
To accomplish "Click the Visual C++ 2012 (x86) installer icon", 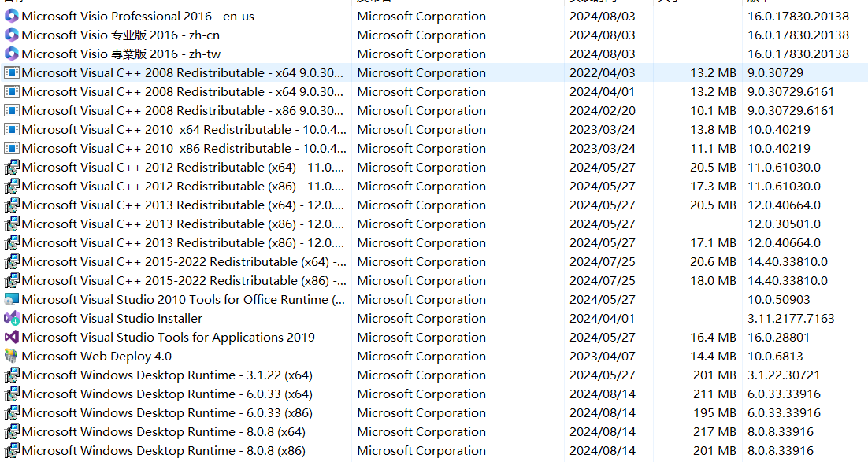I will pyautogui.click(x=12, y=186).
